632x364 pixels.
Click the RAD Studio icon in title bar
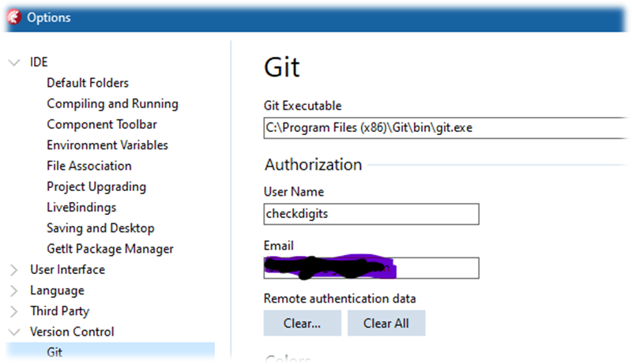pyautogui.click(x=14, y=17)
